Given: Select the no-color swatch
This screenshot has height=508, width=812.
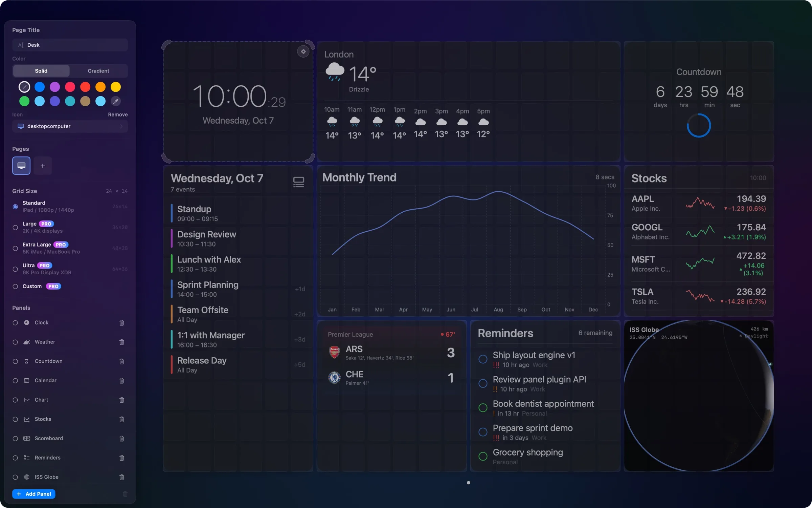Looking at the screenshot, I should (x=24, y=87).
